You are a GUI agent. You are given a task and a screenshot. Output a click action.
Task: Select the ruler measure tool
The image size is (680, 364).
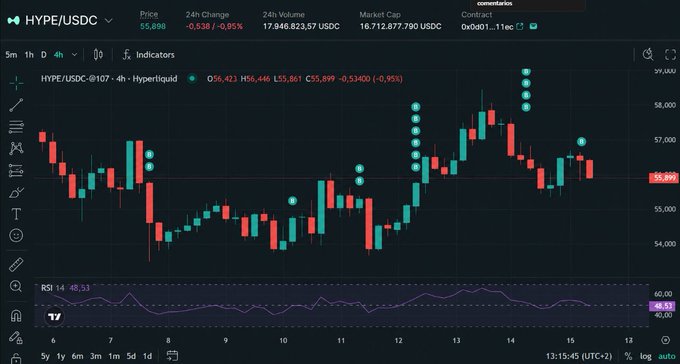pyautogui.click(x=16, y=264)
